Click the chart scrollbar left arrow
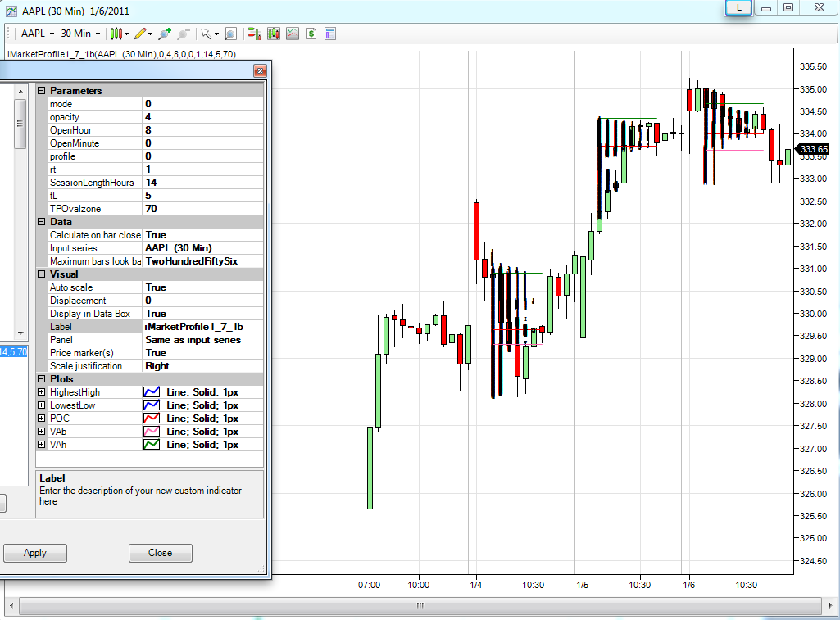This screenshot has height=620, width=840. pos(11,605)
